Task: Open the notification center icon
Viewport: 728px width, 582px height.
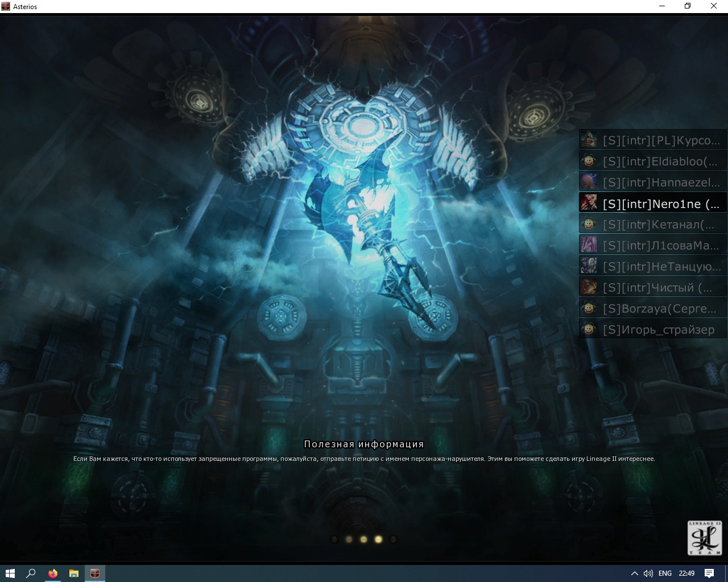Action: point(709,573)
